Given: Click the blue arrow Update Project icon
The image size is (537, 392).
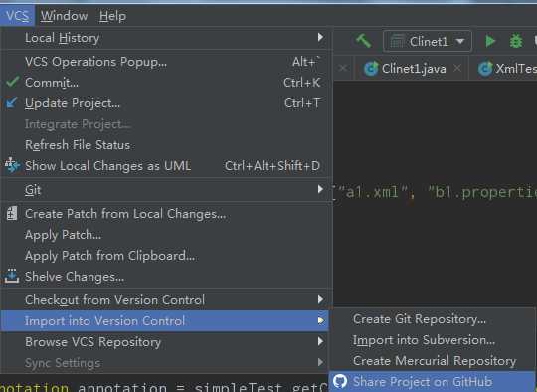Looking at the screenshot, I should point(12,102).
